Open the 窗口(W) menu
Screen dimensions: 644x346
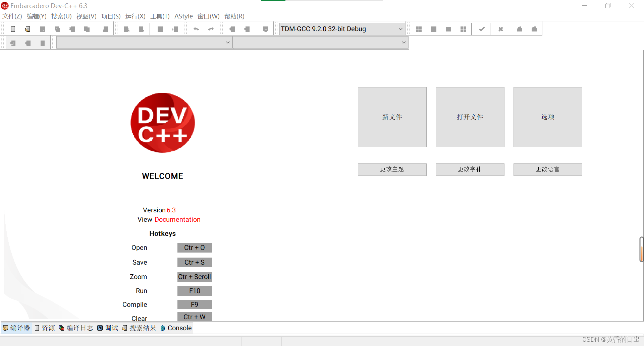point(208,16)
